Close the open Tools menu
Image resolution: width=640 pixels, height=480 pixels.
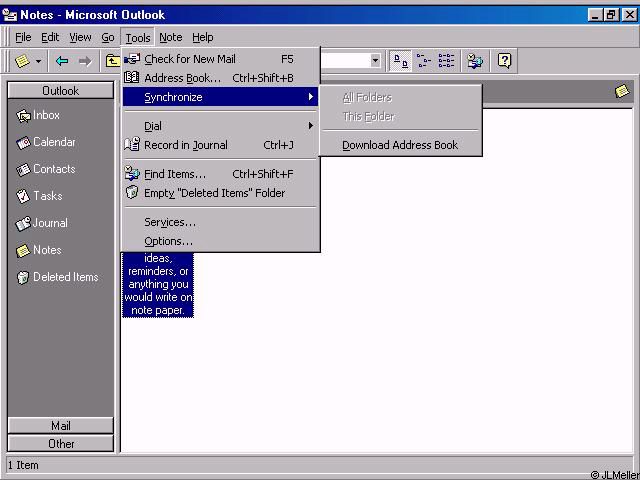pos(138,38)
